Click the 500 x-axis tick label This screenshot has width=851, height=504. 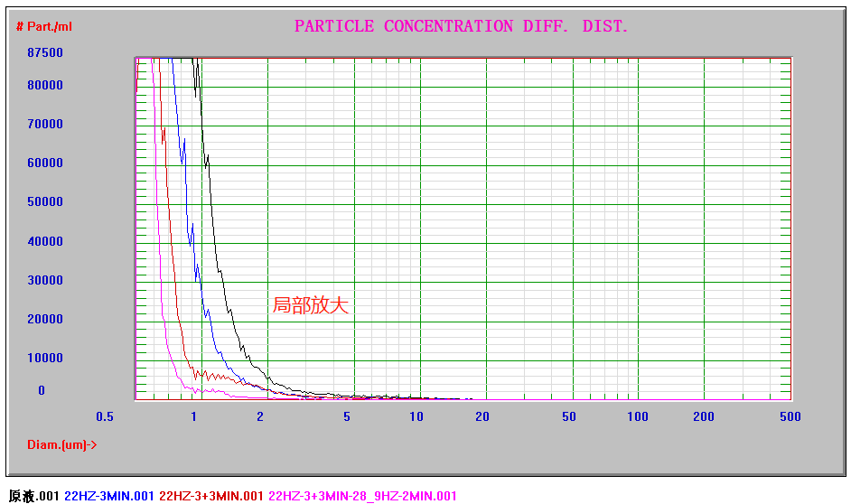pos(790,416)
